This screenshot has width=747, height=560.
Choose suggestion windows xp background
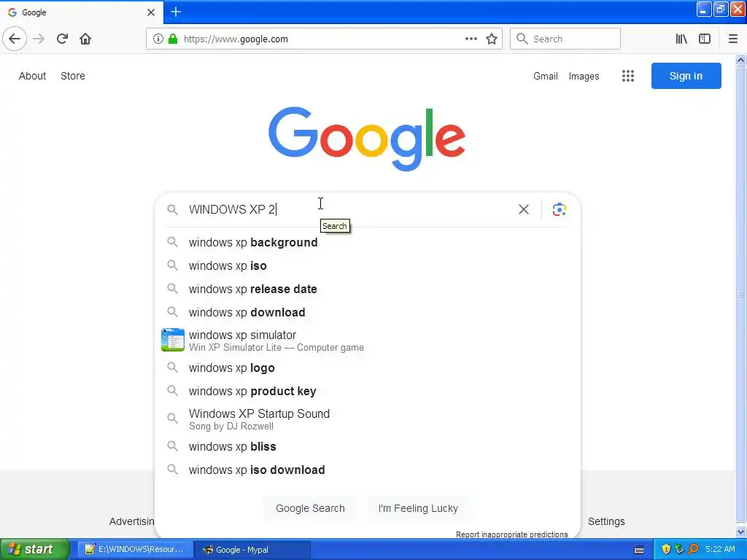[x=368, y=242]
